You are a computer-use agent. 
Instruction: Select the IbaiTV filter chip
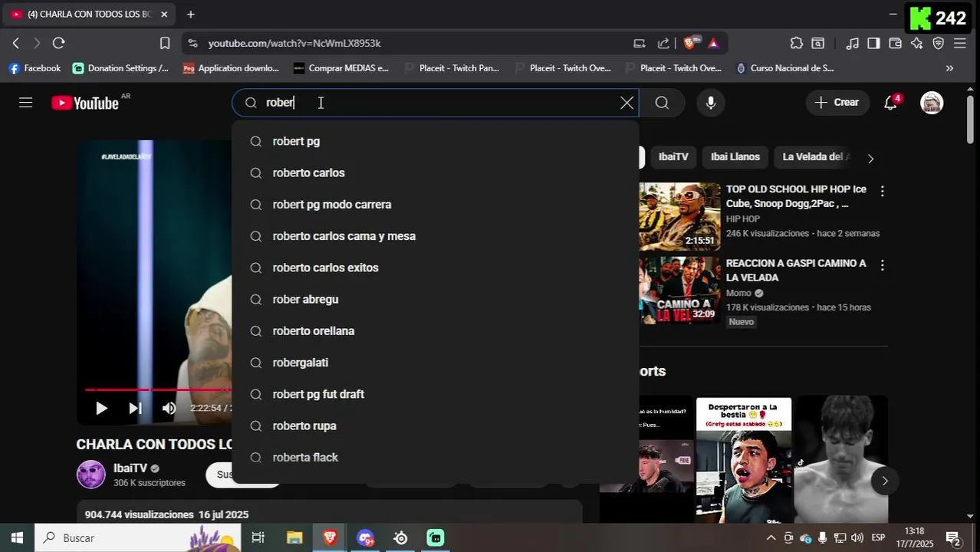673,157
